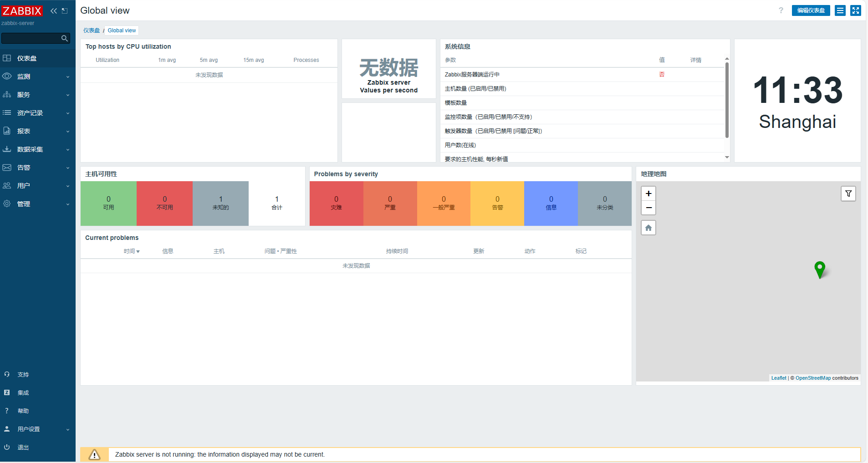Open the dashboard actions hamburger menu
The image size is (868, 463).
840,10
